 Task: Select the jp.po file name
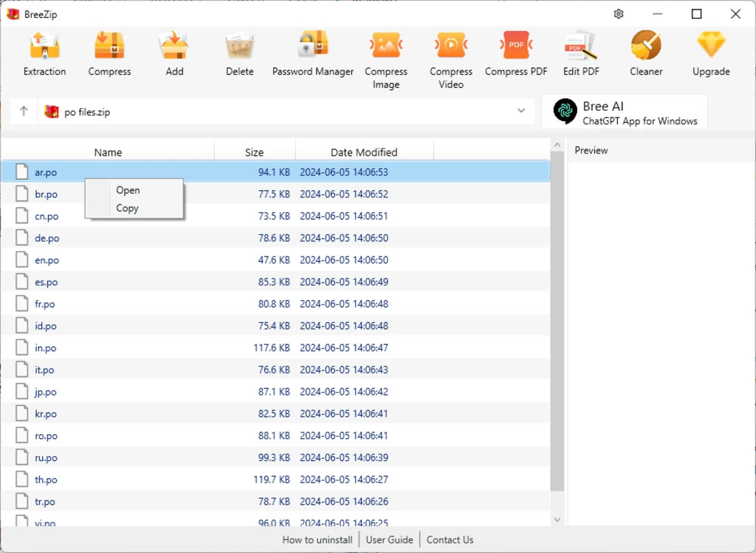[46, 392]
